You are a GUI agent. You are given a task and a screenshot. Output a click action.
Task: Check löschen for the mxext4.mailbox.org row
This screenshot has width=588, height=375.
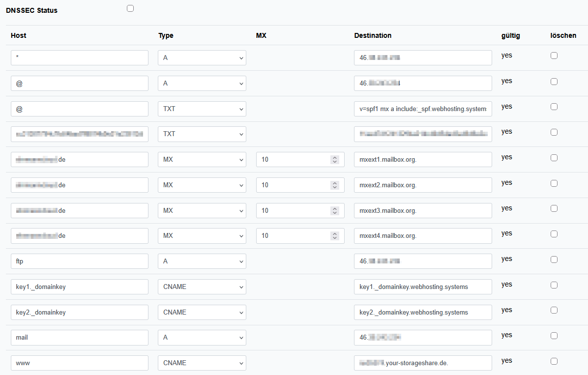click(554, 234)
